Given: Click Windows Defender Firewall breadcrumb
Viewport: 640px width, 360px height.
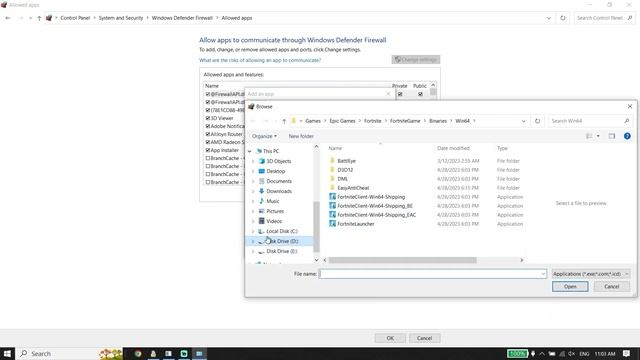Looking at the screenshot, I should pyautogui.click(x=182, y=18).
